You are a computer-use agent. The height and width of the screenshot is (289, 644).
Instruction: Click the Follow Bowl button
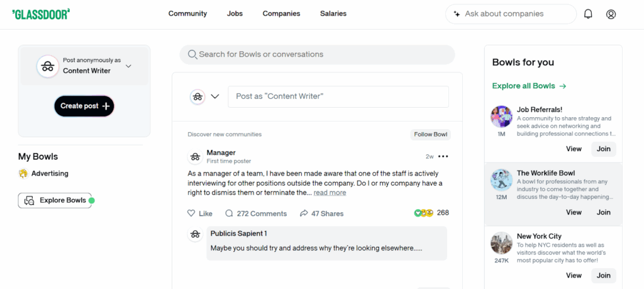431,134
